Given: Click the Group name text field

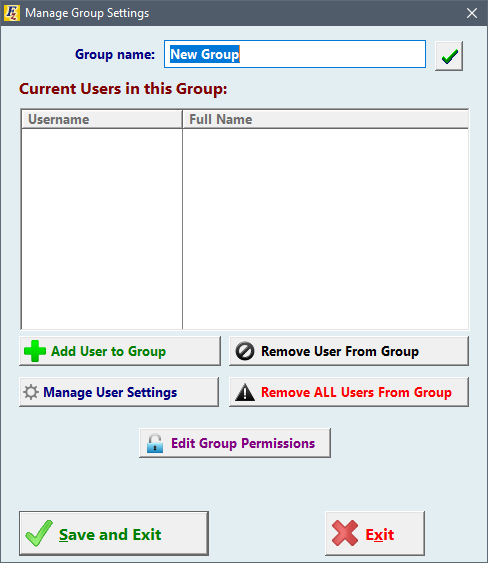Looking at the screenshot, I should [295, 54].
